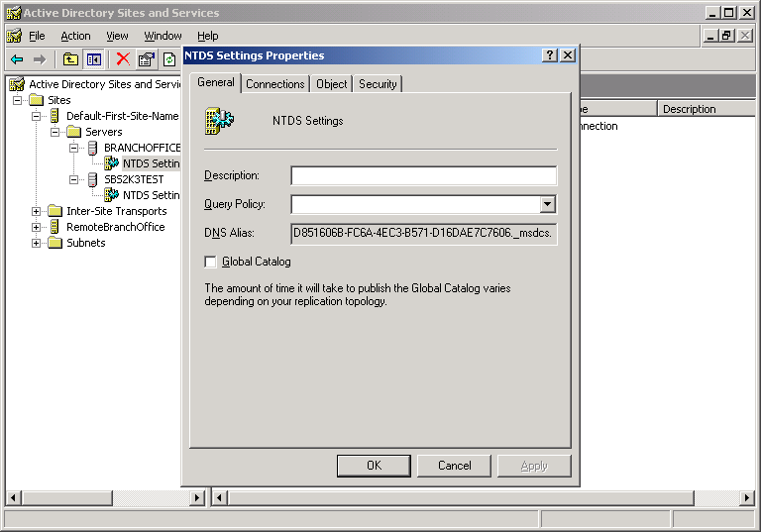Click the tree pane scrollbar right arrow
This screenshot has width=761, height=532.
click(x=197, y=497)
